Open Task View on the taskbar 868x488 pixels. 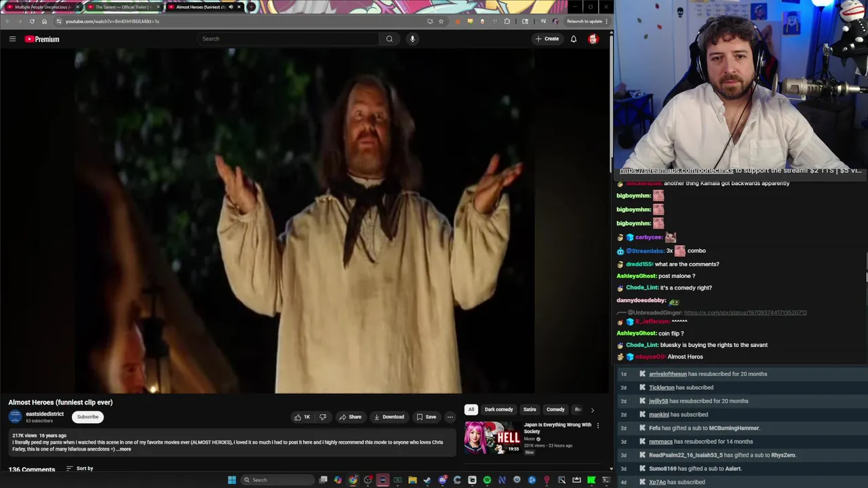pyautogui.click(x=323, y=480)
